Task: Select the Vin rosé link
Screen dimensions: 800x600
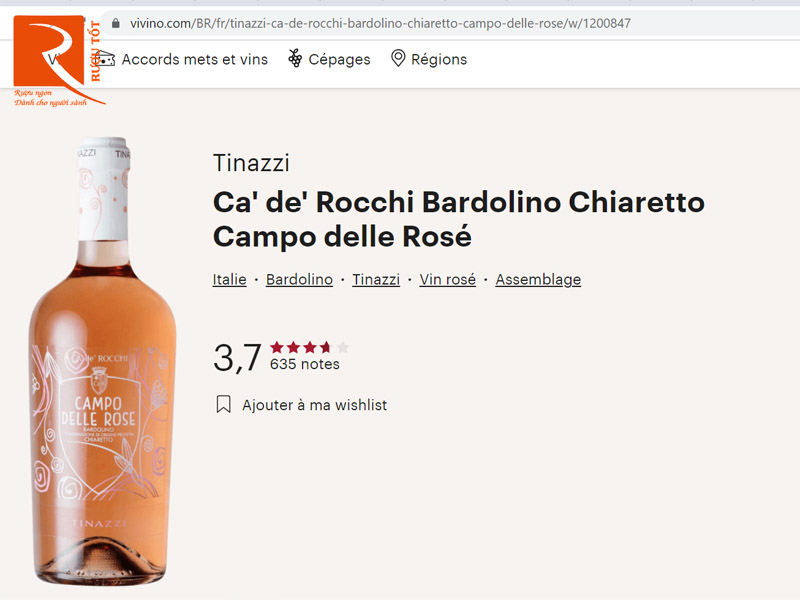Action: click(447, 279)
